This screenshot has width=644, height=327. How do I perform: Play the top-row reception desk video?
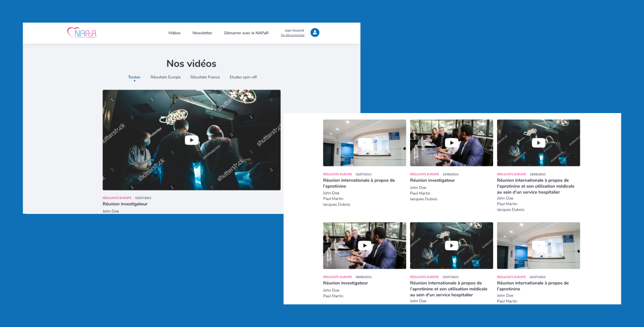click(364, 143)
